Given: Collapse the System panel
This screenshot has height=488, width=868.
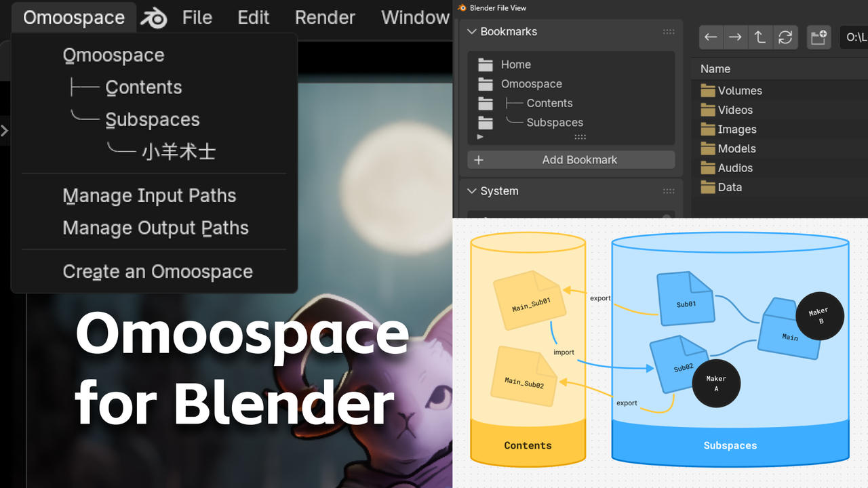Looking at the screenshot, I should pos(473,191).
